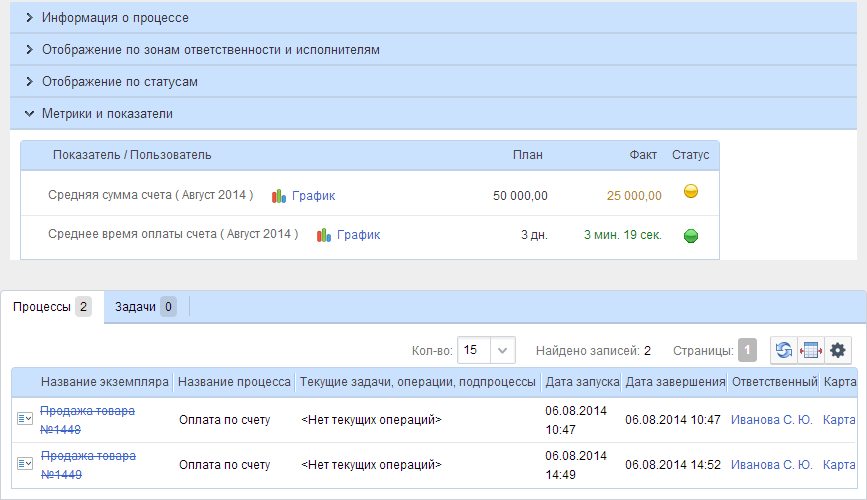Click chart icon for Среднее время оплаты счета
Screen dimensions: 867x500
click(324, 235)
